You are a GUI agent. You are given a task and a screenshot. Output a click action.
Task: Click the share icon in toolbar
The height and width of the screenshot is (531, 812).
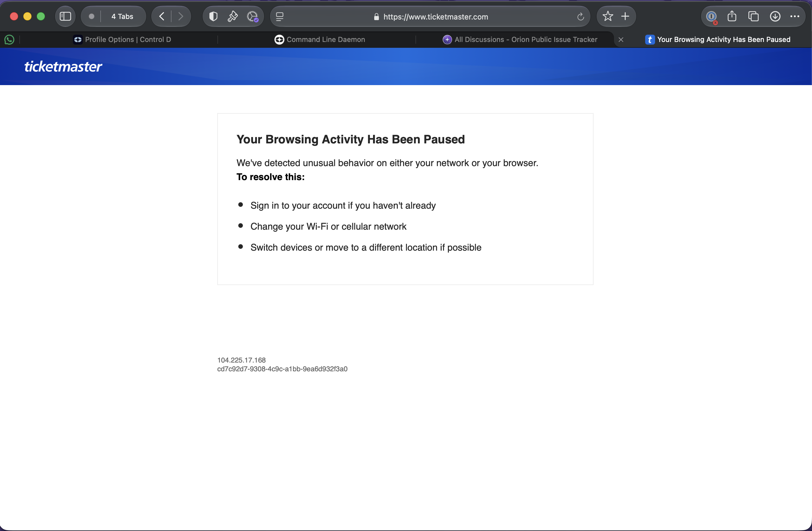click(x=732, y=16)
